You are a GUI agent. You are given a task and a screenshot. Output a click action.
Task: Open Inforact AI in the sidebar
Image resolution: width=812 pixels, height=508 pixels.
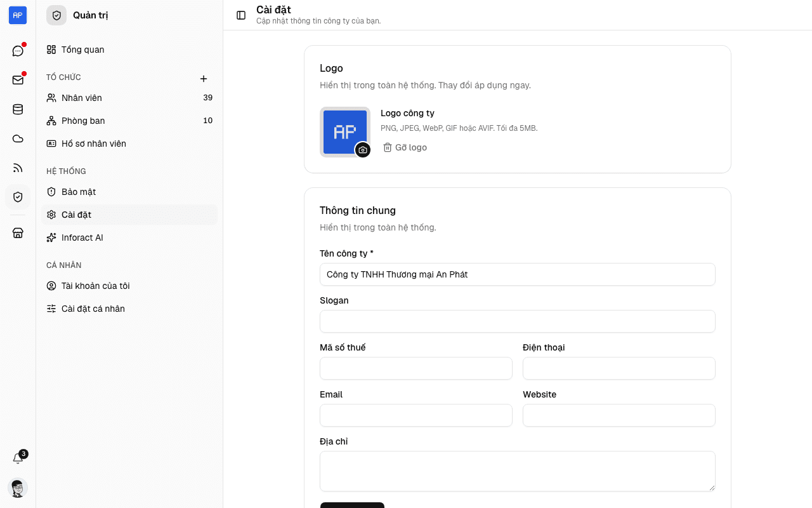pyautogui.click(x=129, y=237)
